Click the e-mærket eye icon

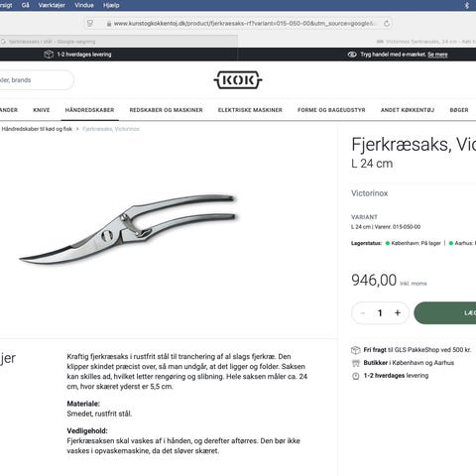click(x=352, y=55)
